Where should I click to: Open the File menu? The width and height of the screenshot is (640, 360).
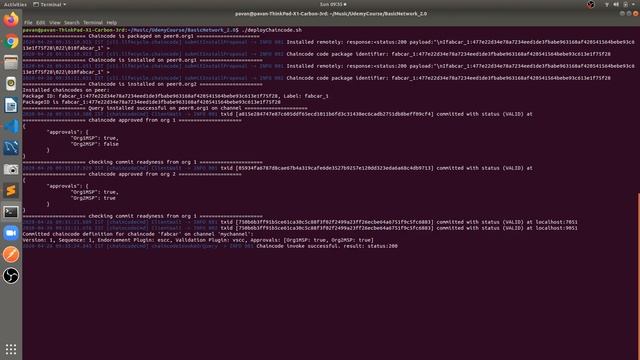28,23
